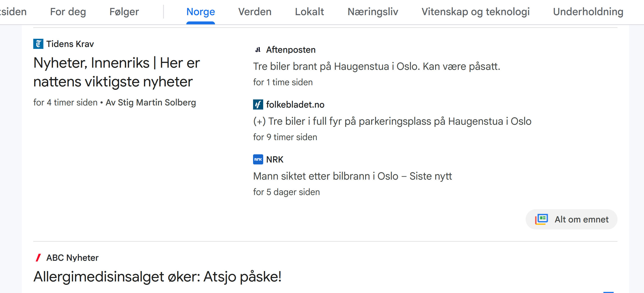This screenshot has height=293, width=644.
Task: Select the Næringsliv tab
Action: [373, 12]
